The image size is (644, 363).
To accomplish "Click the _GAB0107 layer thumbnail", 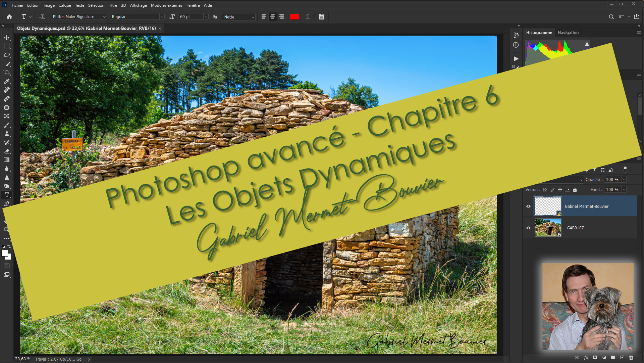I will [x=548, y=228].
